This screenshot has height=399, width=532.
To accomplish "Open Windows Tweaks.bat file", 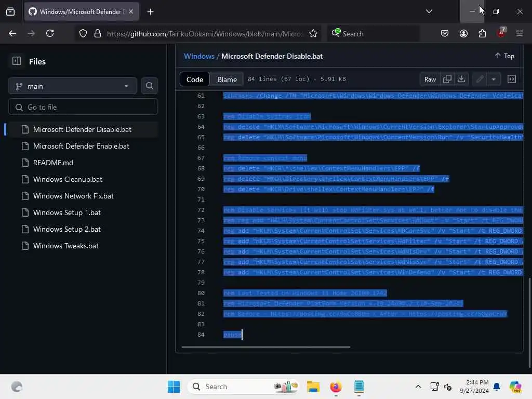I will click(66, 246).
